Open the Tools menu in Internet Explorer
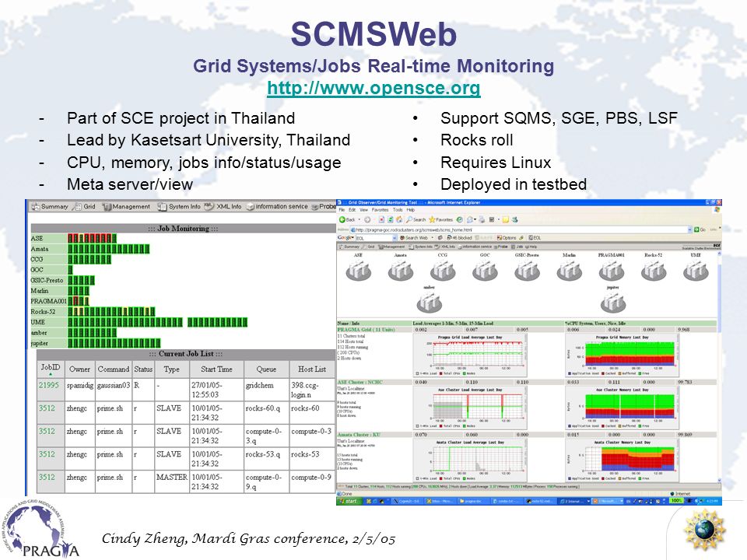Screen dimensions: 747x560 pyautogui.click(x=398, y=209)
